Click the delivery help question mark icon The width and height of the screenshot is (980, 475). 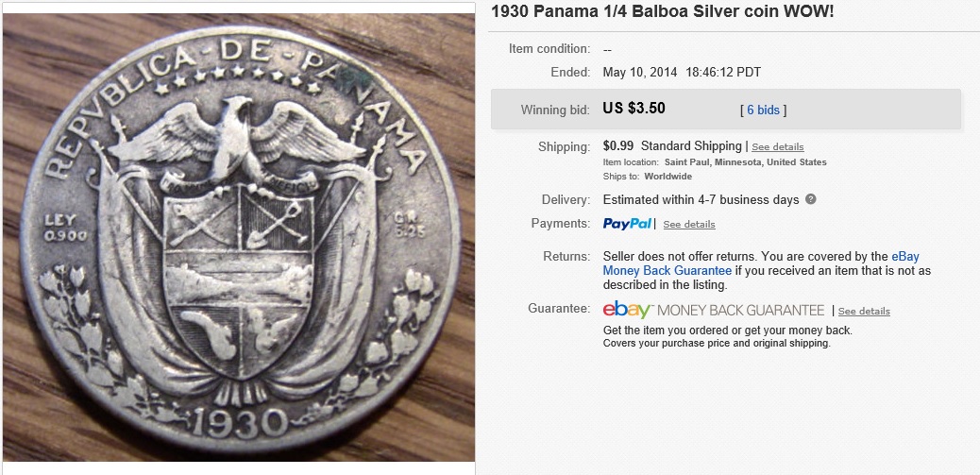[811, 199]
